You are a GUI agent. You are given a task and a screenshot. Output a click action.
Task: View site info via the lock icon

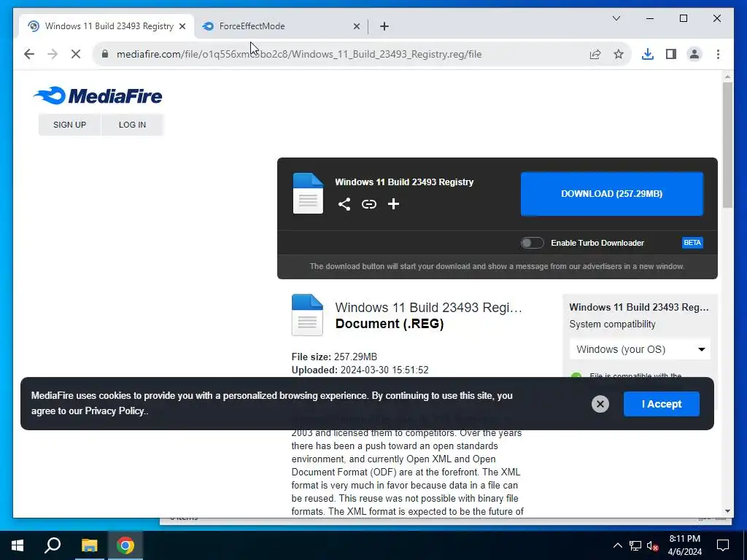tap(105, 54)
